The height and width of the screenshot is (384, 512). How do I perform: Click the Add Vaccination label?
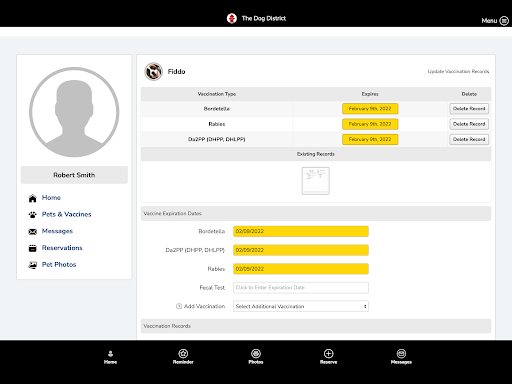pos(204,306)
